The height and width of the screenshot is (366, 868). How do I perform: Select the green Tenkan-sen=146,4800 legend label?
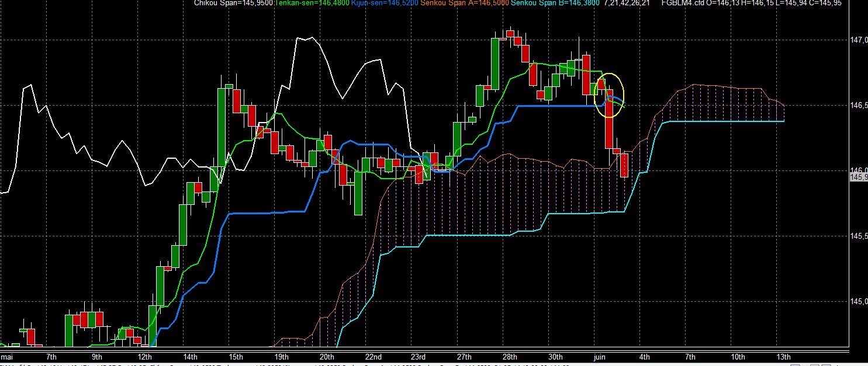click(x=312, y=3)
